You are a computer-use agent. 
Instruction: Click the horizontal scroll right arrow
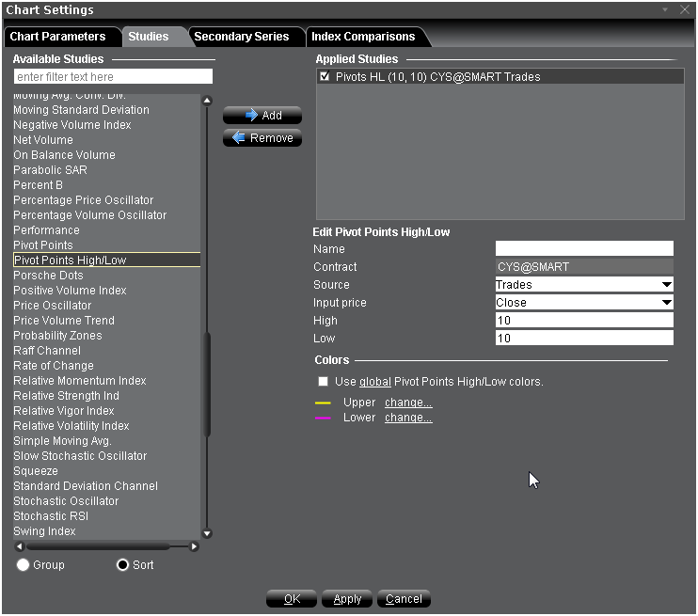[195, 546]
